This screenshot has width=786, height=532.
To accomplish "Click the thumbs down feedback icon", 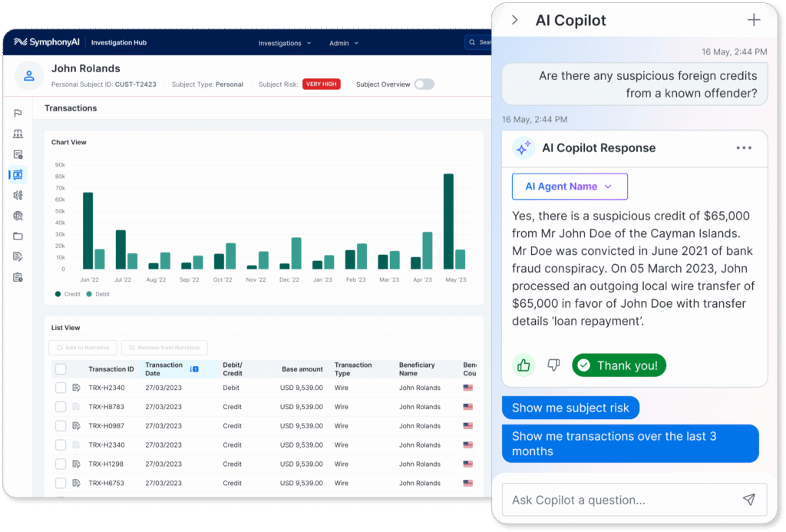I will [553, 365].
